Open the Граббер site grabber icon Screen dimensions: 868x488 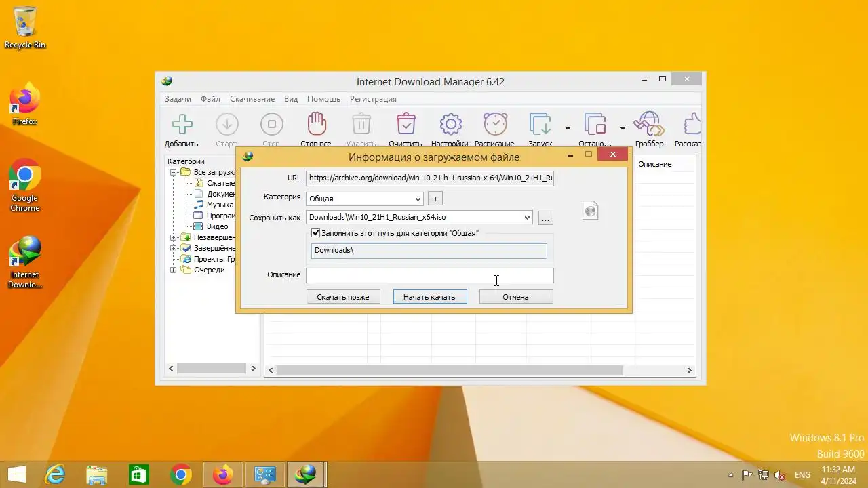(x=649, y=125)
